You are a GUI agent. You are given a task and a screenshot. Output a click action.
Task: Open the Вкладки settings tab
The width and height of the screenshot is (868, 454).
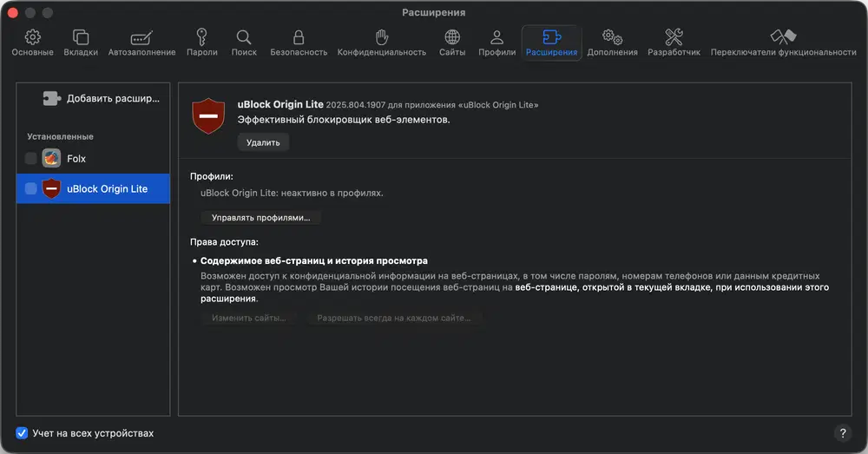click(x=81, y=43)
